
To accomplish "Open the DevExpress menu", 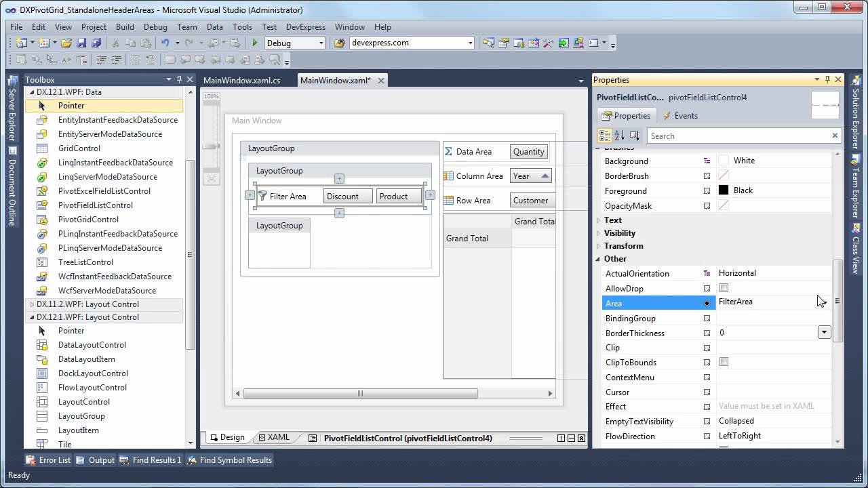I will (x=306, y=27).
